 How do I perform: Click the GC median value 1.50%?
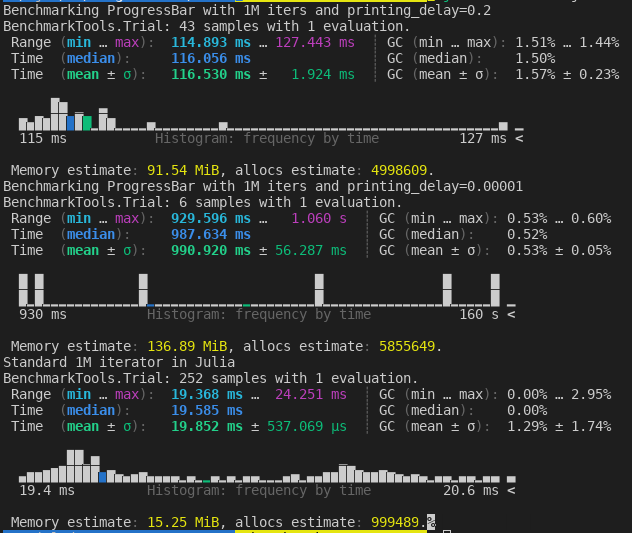(535, 58)
